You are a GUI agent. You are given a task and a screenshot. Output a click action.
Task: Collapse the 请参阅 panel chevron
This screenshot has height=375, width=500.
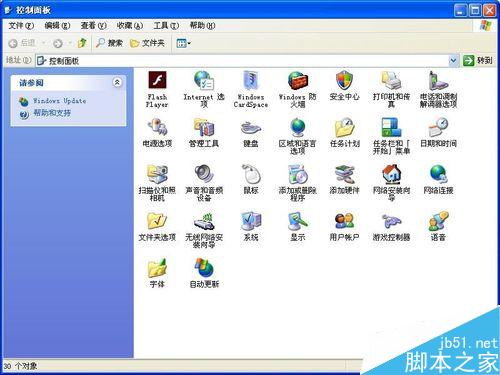click(117, 82)
